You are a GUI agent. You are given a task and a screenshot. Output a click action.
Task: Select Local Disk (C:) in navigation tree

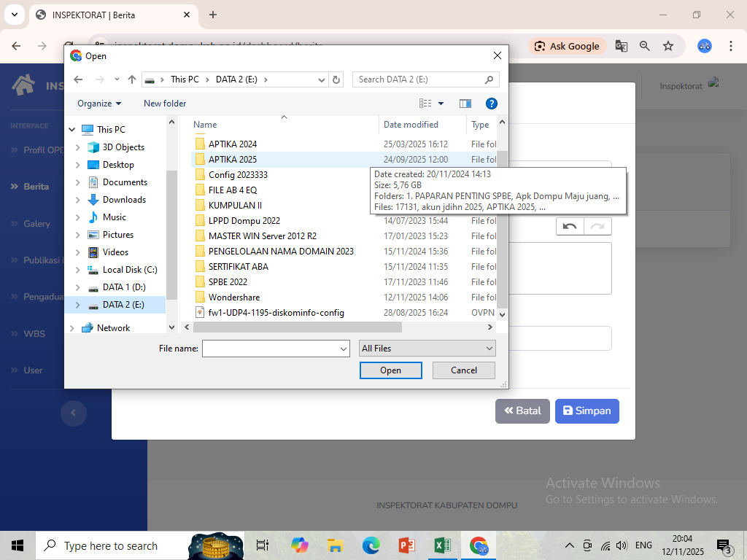point(129,270)
